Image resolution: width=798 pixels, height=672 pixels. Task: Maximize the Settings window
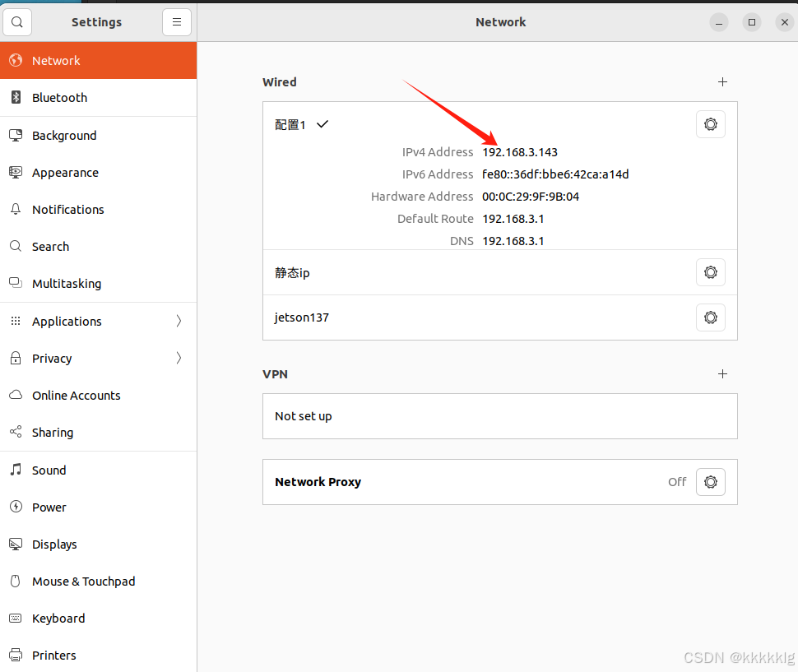coord(751,22)
